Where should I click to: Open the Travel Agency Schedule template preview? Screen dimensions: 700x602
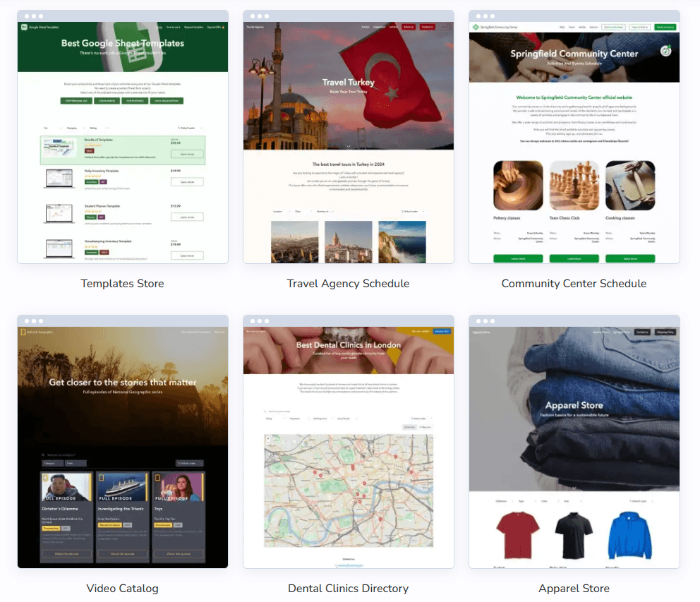(348, 137)
